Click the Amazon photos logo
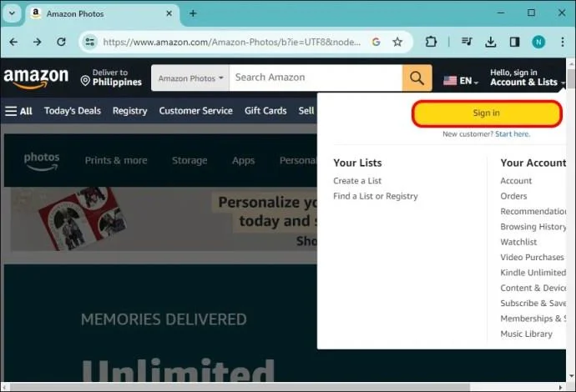This screenshot has width=576, height=392. point(42,161)
